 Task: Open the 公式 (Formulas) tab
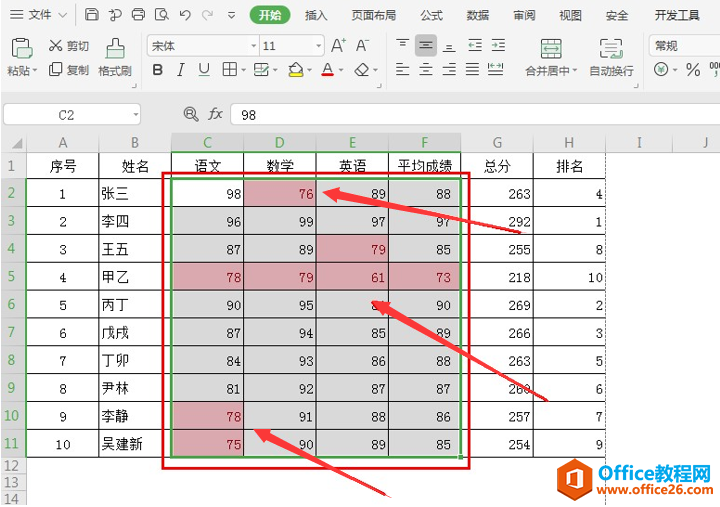pyautogui.click(x=431, y=15)
